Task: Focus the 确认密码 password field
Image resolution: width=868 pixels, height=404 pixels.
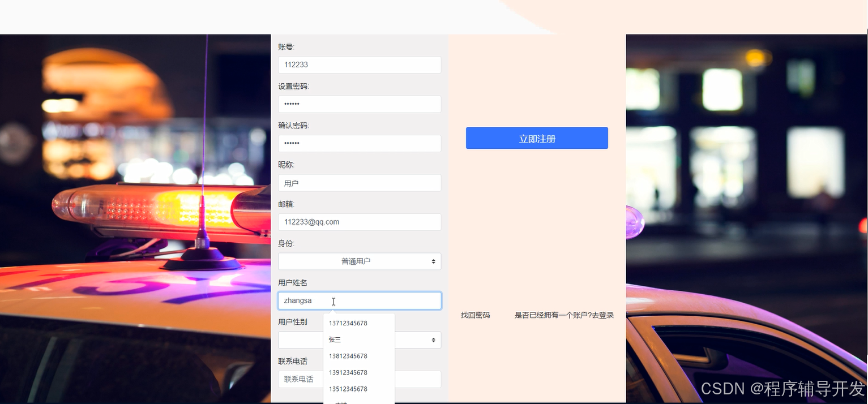Action: tap(360, 143)
